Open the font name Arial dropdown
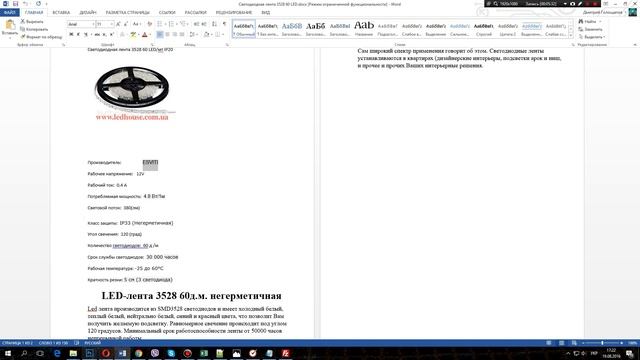The height and width of the screenshot is (360, 640). [93, 24]
